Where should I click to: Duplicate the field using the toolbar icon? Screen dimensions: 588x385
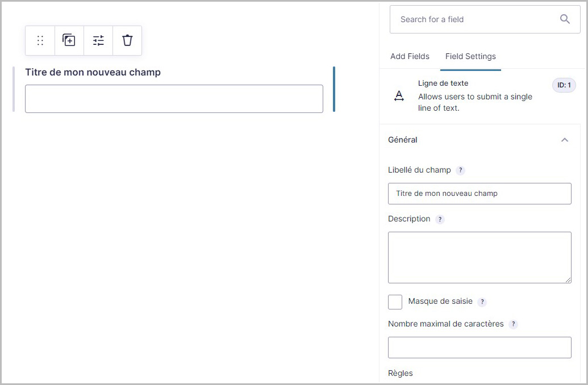tap(69, 40)
